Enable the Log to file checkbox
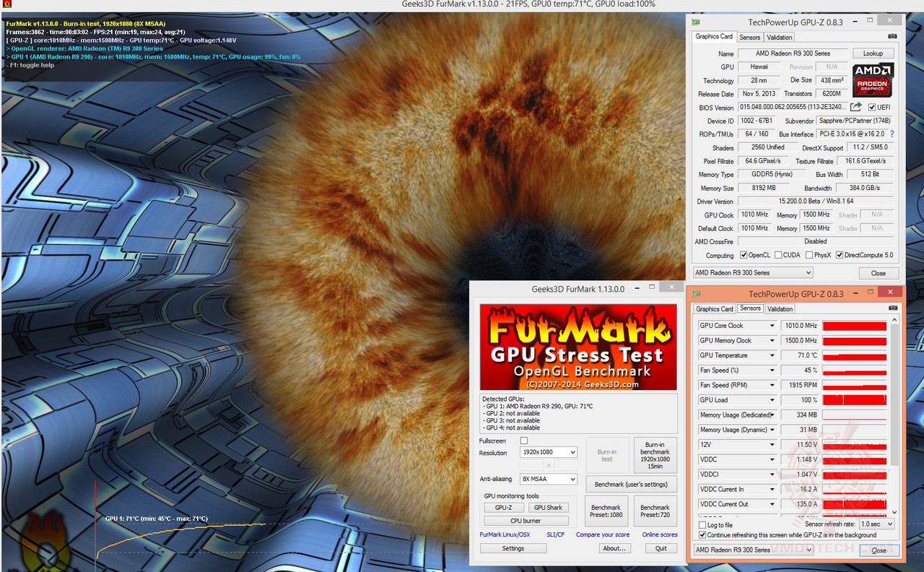 tap(702, 524)
